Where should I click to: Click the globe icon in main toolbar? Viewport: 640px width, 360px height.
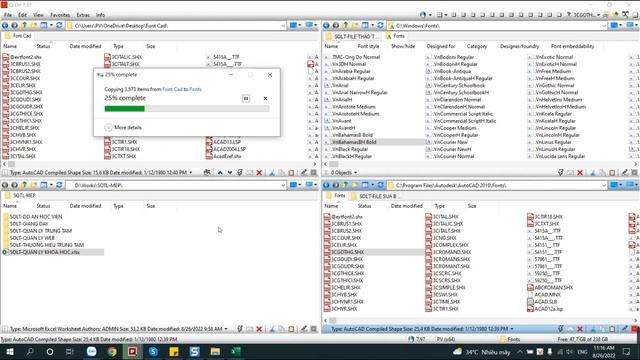coord(422,15)
